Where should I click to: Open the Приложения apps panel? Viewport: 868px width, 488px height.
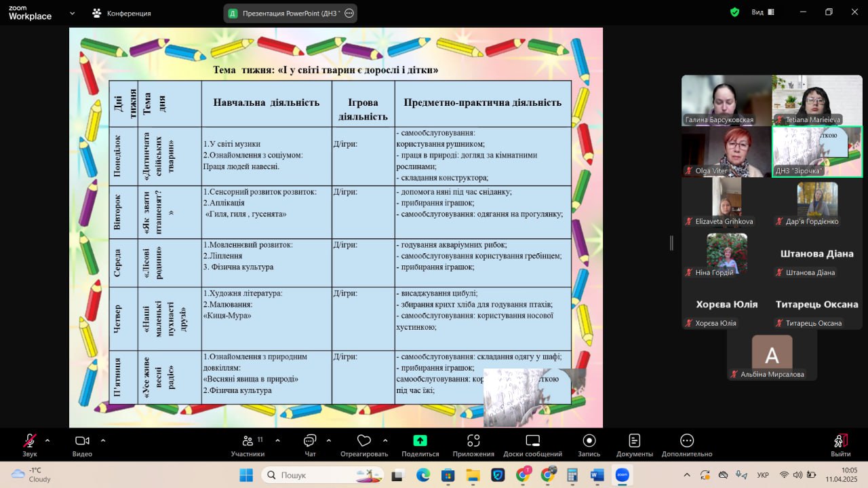coord(473,444)
